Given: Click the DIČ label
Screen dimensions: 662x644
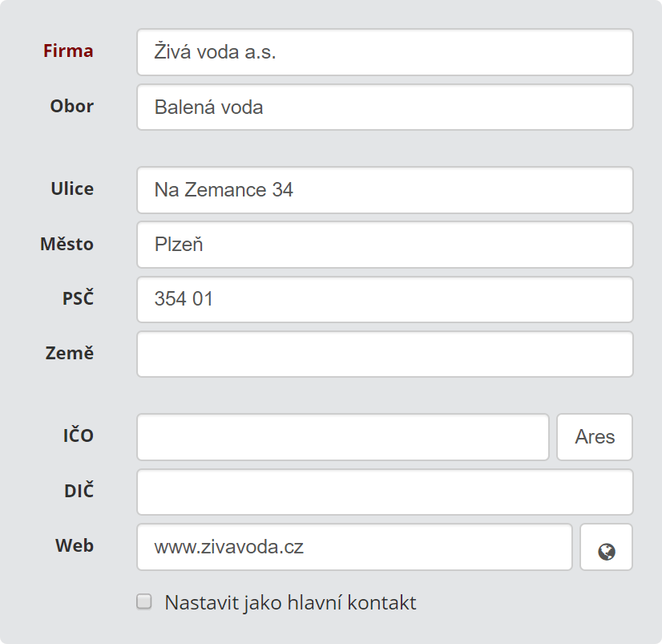Looking at the screenshot, I should [x=79, y=490].
